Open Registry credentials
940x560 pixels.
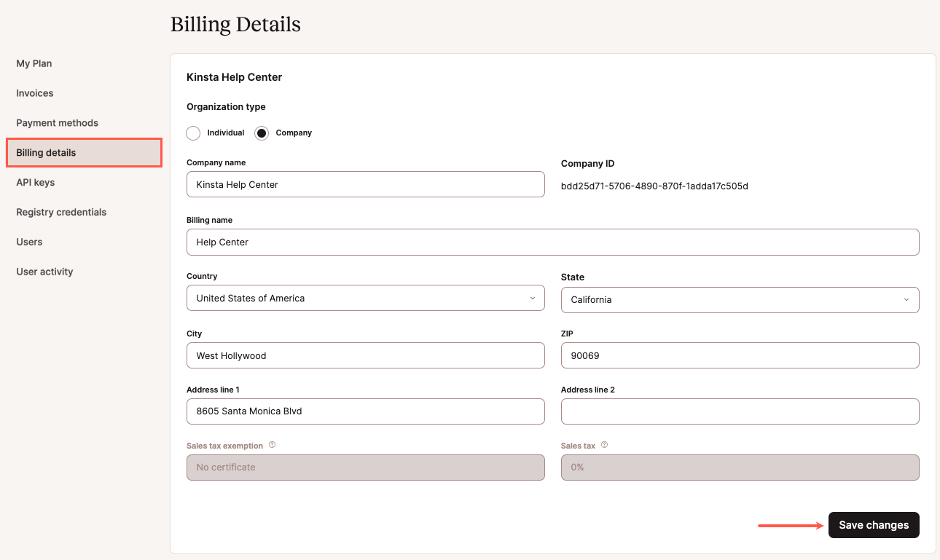click(x=61, y=212)
